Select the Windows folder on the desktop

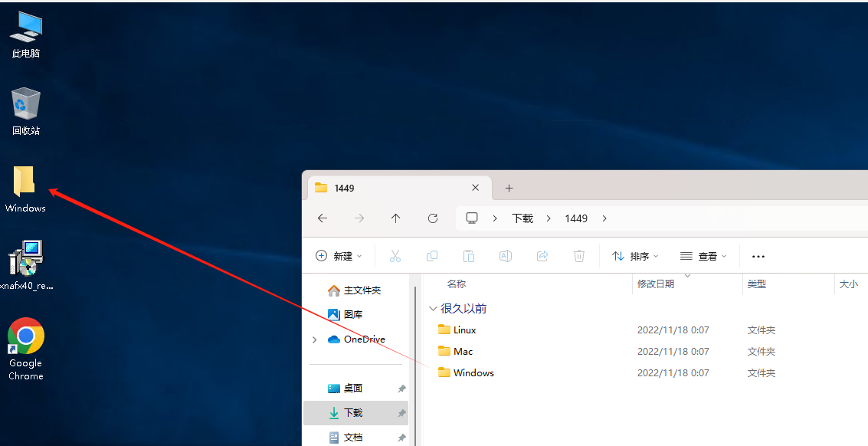coord(25,189)
